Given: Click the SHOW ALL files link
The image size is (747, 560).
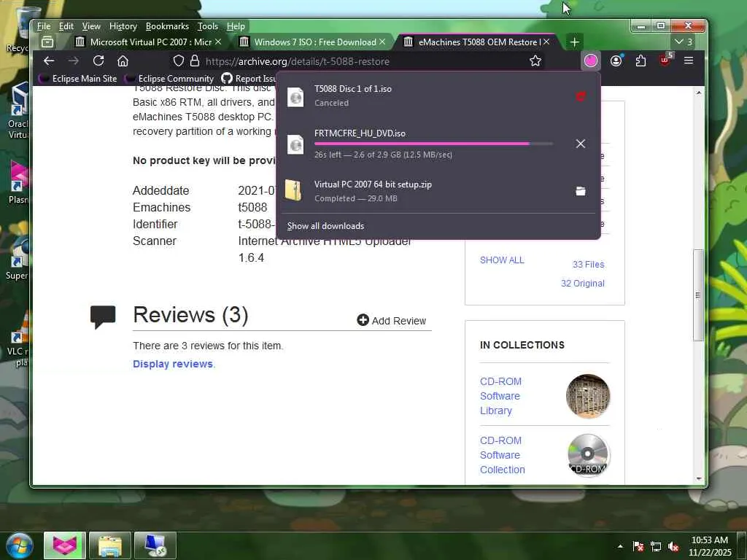Looking at the screenshot, I should [x=502, y=260].
